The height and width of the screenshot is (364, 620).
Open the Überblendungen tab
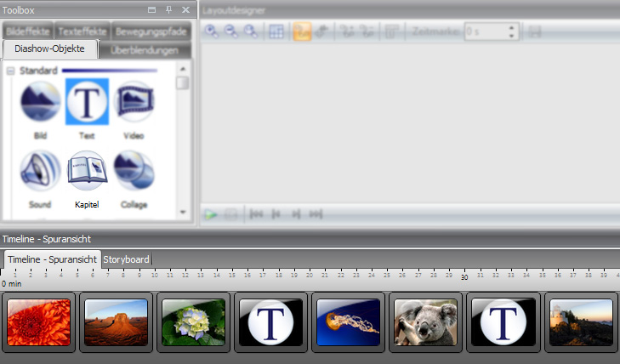(144, 51)
